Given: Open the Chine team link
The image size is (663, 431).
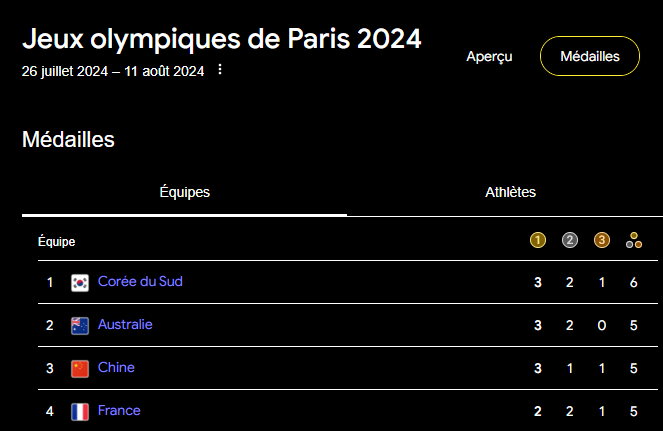Looking at the screenshot, I should (x=116, y=368).
